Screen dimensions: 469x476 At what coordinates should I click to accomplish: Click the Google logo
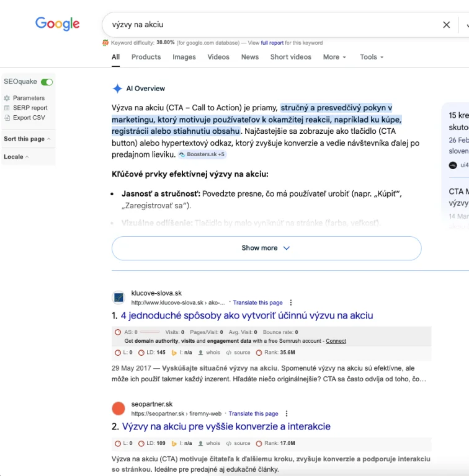tap(57, 24)
